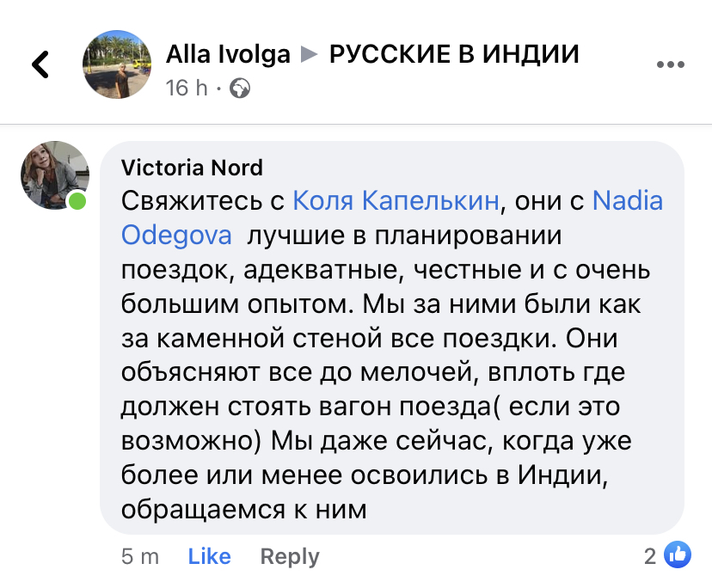This screenshot has width=712, height=588.
Task: Open the РУССКИЕ В ИНДИИ group
Action: click(x=454, y=54)
